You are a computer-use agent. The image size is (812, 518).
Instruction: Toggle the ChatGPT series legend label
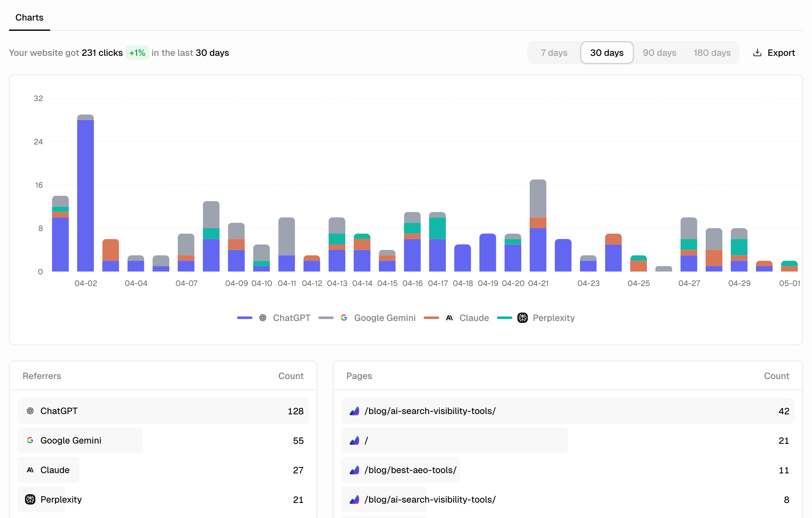coord(291,318)
